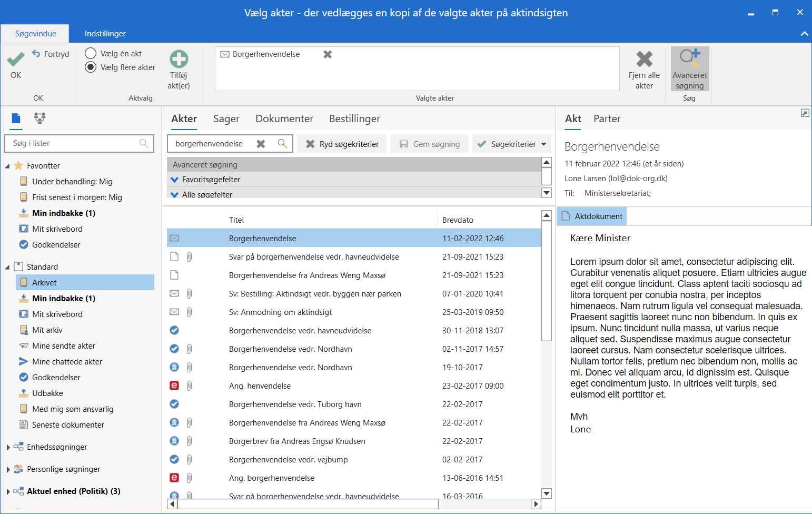Select row Borgerhenvendelse vedr. Tuborg havn

tap(354, 404)
